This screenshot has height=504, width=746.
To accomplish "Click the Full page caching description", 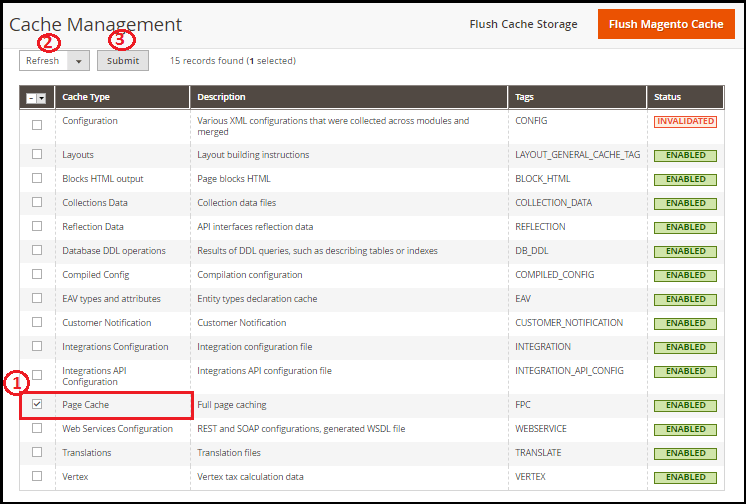I will (x=232, y=405).
